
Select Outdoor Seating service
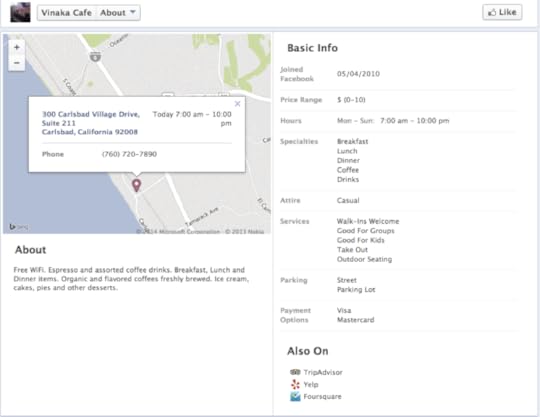tap(364, 259)
